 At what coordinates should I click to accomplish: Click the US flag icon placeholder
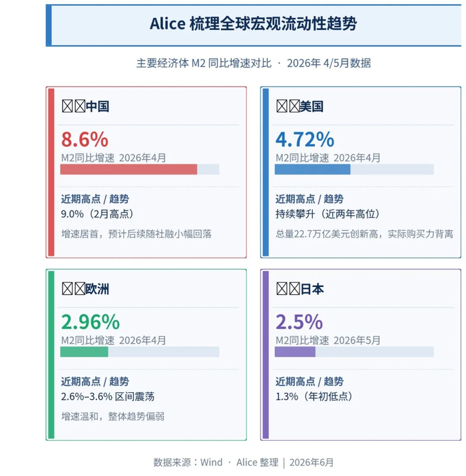[x=288, y=107]
